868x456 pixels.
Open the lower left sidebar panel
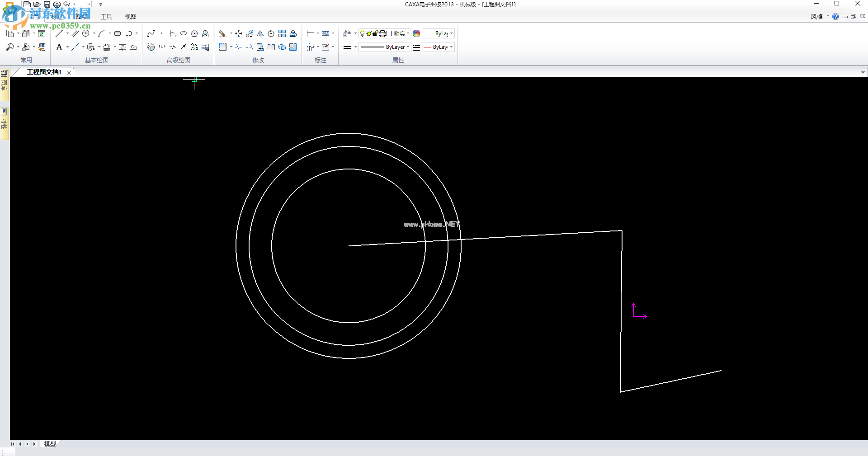pyautogui.click(x=5, y=123)
